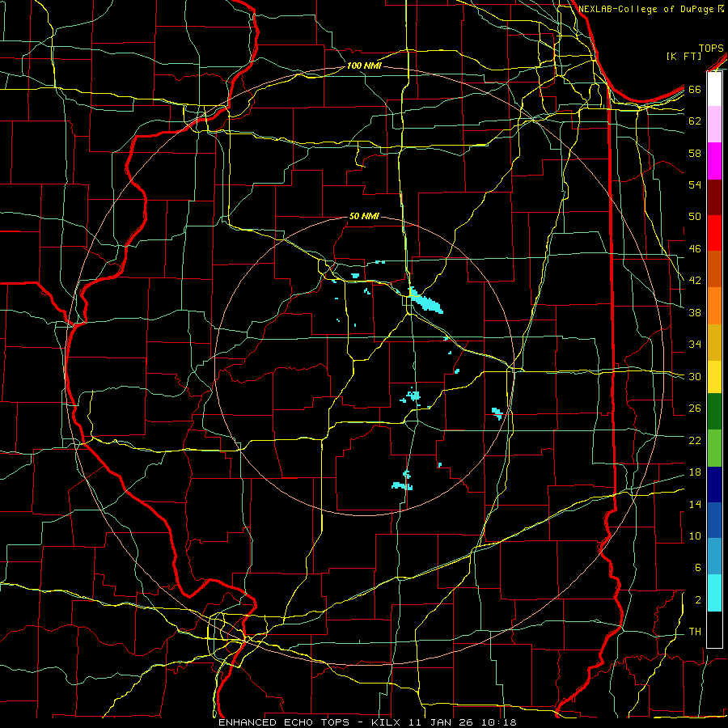Click the 18 value on the legend
The height and width of the screenshot is (728, 728).
(695, 472)
